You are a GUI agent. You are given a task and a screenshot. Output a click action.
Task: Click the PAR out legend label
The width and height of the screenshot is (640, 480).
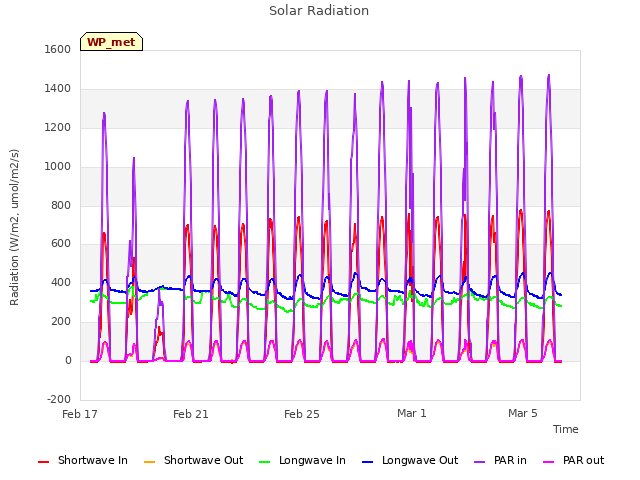tap(583, 460)
